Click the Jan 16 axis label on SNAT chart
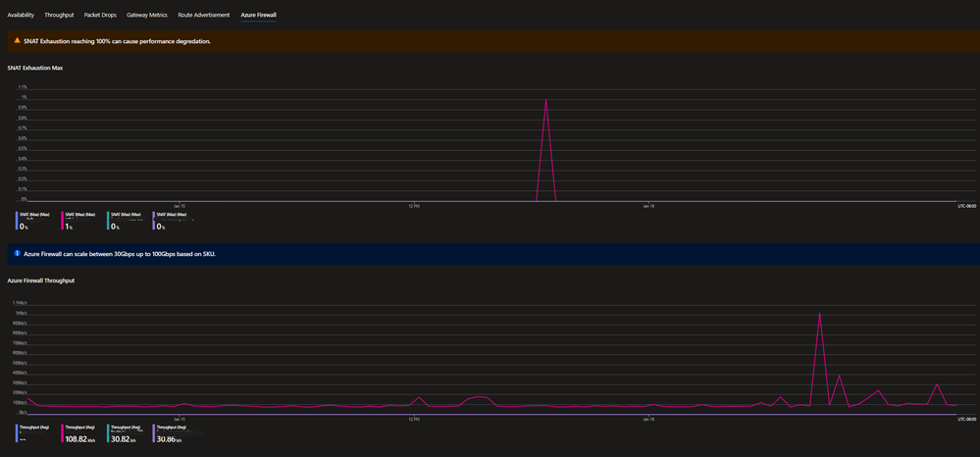The height and width of the screenshot is (457, 980). (648, 204)
